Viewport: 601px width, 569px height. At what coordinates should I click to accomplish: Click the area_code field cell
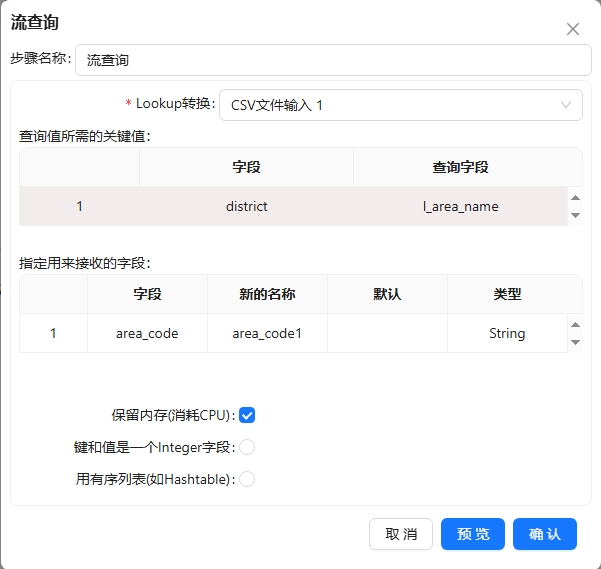[x=147, y=333]
